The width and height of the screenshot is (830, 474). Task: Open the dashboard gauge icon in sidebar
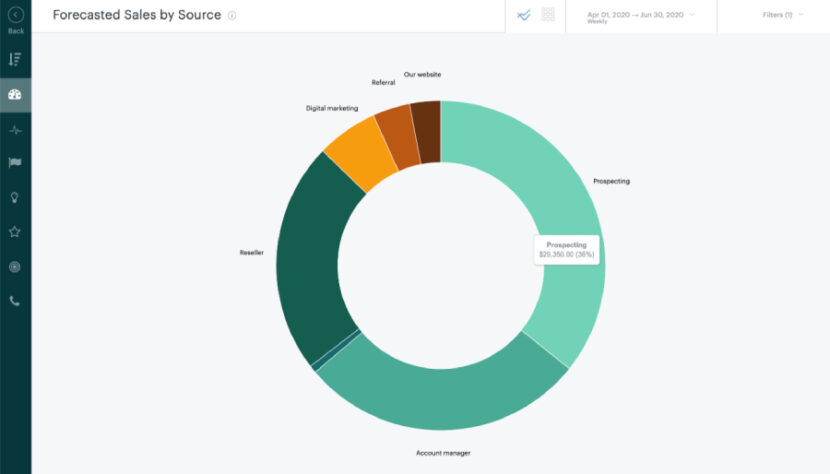pos(15,95)
